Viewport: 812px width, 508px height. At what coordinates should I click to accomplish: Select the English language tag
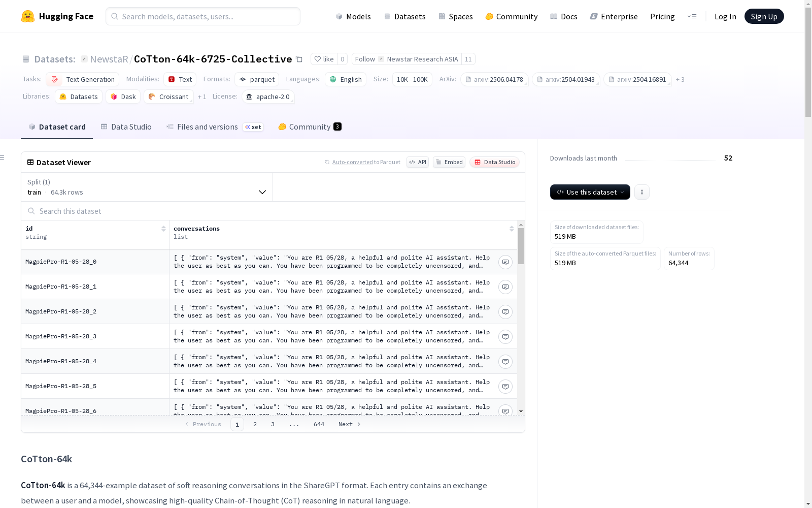(x=346, y=79)
